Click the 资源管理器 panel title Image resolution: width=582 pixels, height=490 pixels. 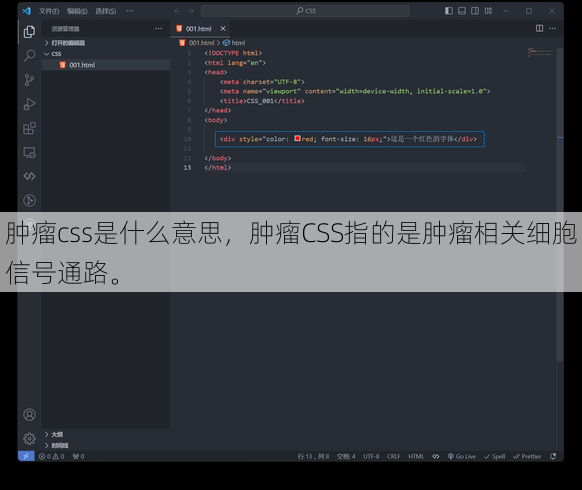point(65,29)
